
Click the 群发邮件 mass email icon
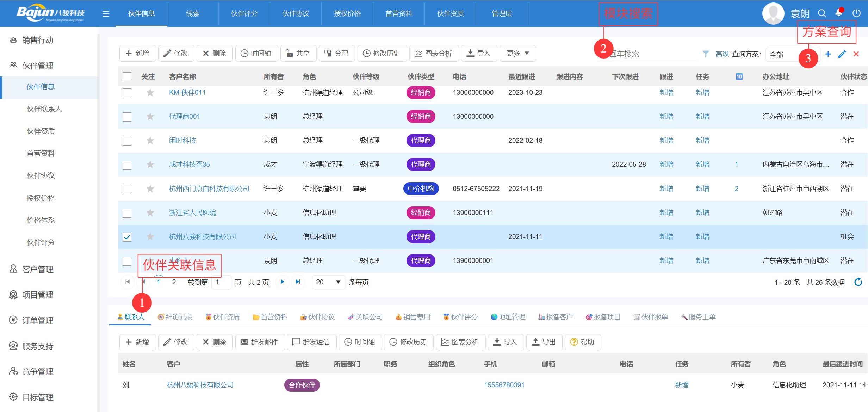[x=260, y=342]
